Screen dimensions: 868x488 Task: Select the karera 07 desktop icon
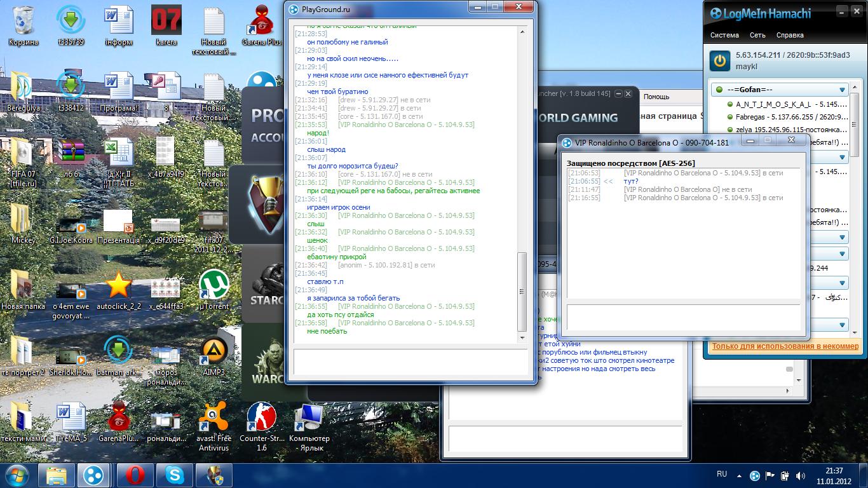(x=166, y=26)
